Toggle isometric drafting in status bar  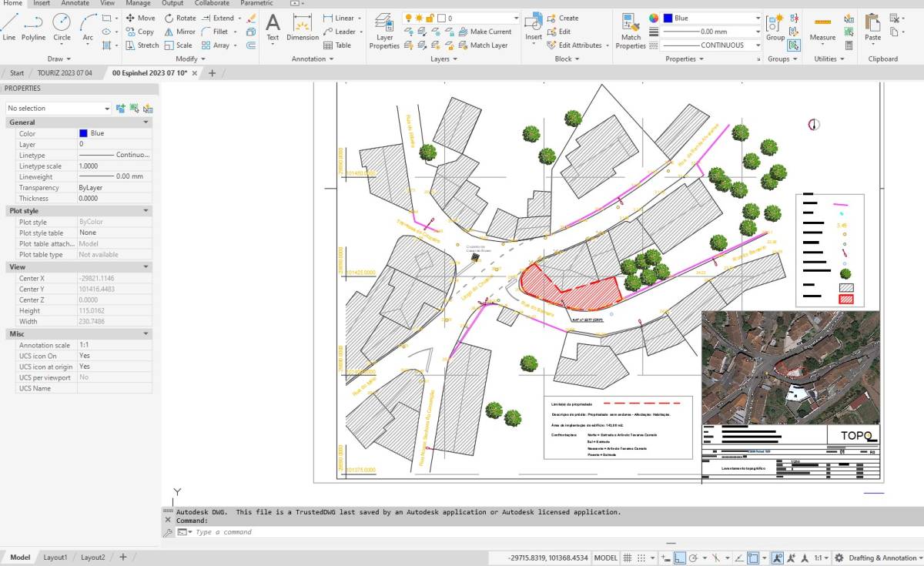pos(716,558)
